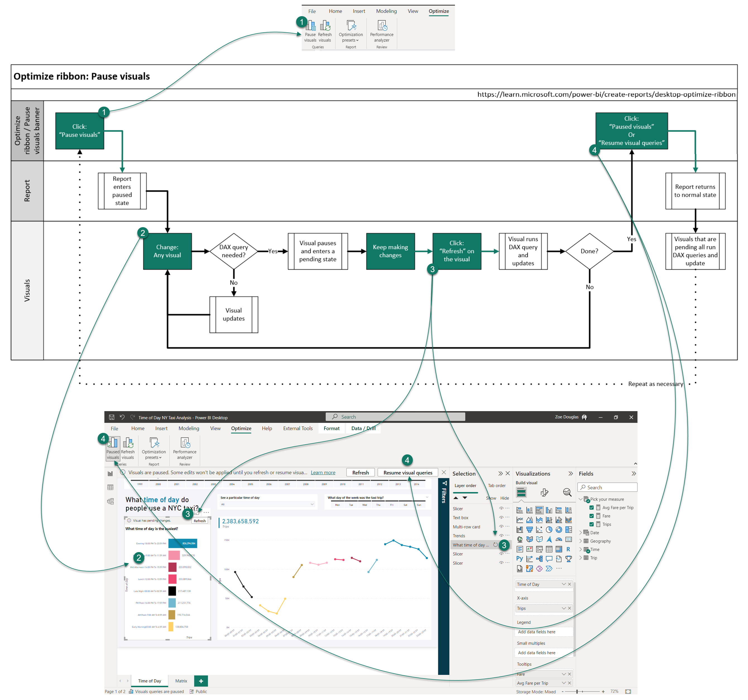Open the Matrix page tab

[181, 681]
